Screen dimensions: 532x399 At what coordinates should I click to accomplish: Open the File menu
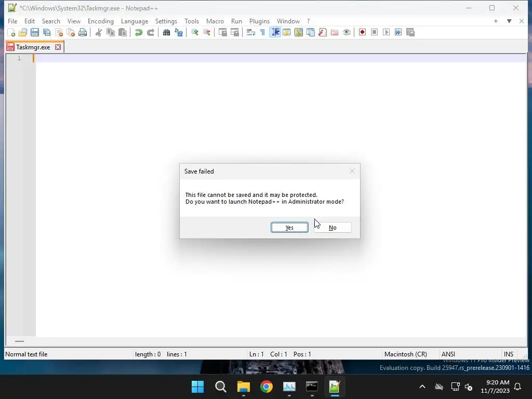click(x=12, y=21)
